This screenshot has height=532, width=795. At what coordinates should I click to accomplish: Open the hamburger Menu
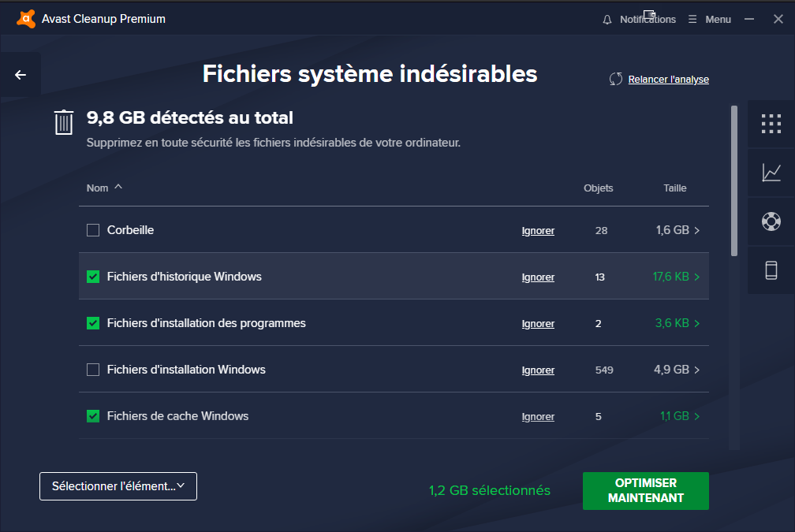[x=710, y=19]
